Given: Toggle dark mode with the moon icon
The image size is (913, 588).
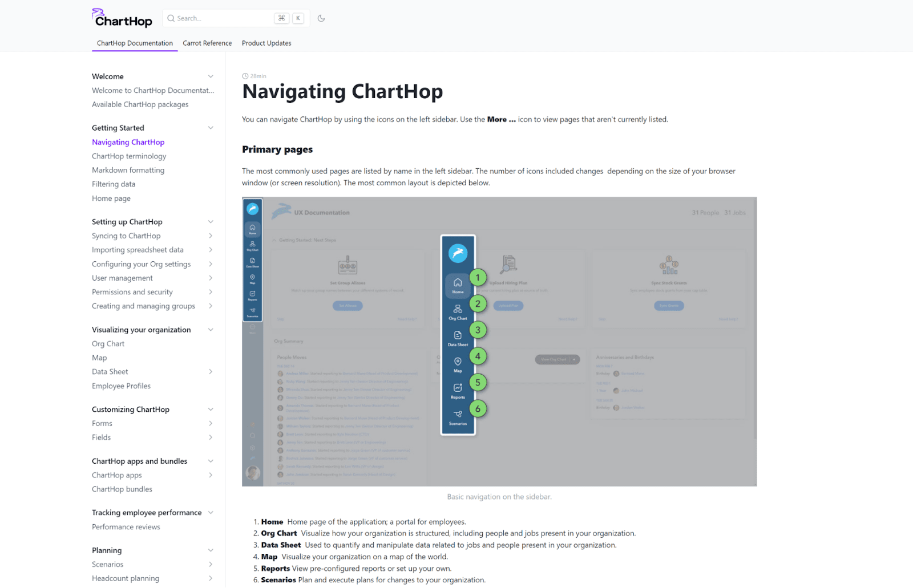Looking at the screenshot, I should (321, 18).
